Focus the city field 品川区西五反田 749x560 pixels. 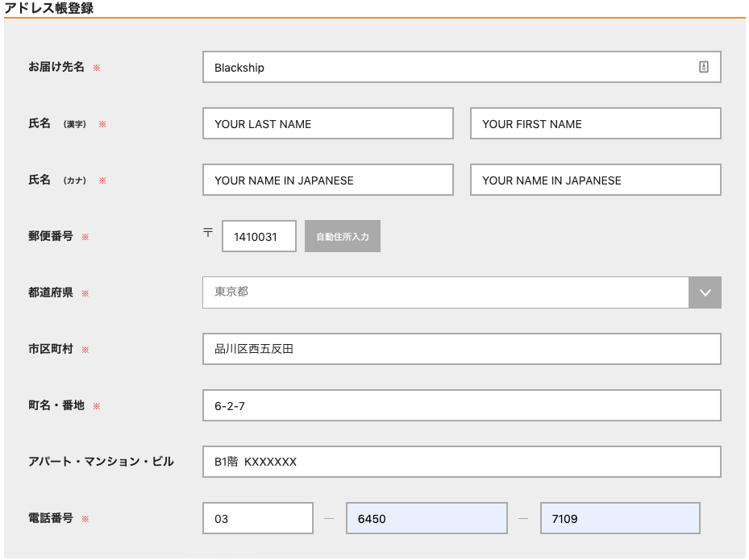pos(462,349)
